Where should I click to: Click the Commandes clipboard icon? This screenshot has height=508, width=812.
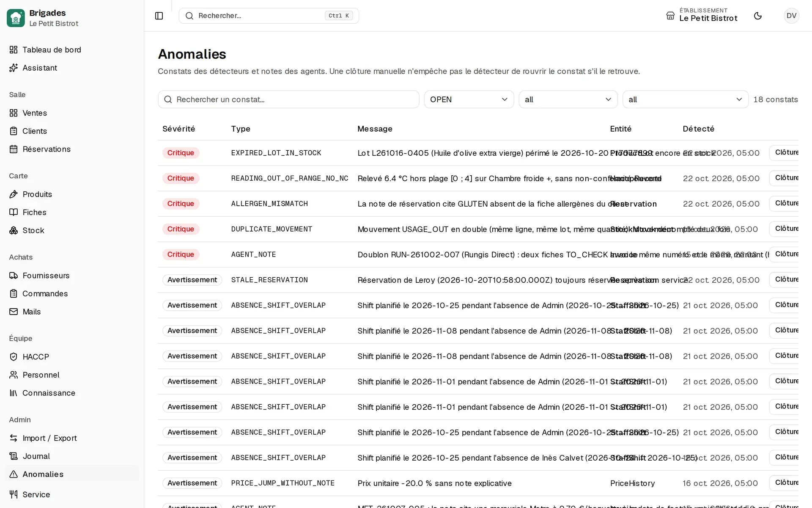click(x=14, y=293)
